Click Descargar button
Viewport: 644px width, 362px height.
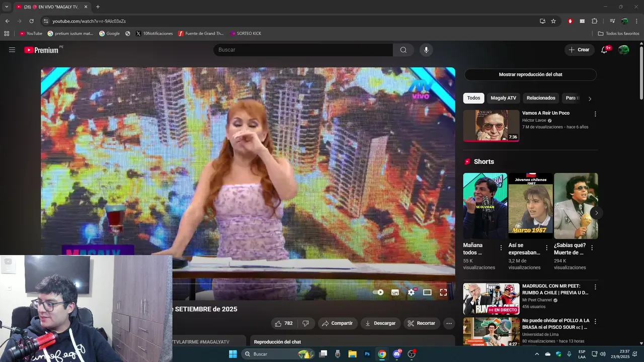coord(380,323)
